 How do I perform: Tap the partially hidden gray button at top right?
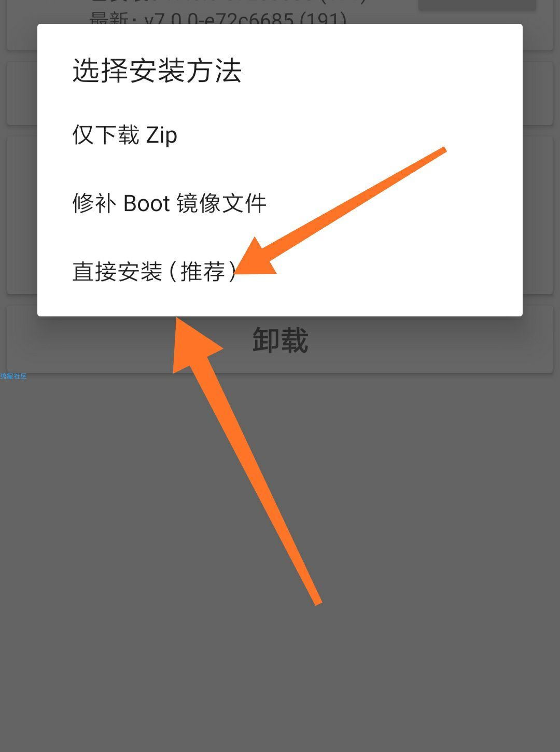point(477,5)
